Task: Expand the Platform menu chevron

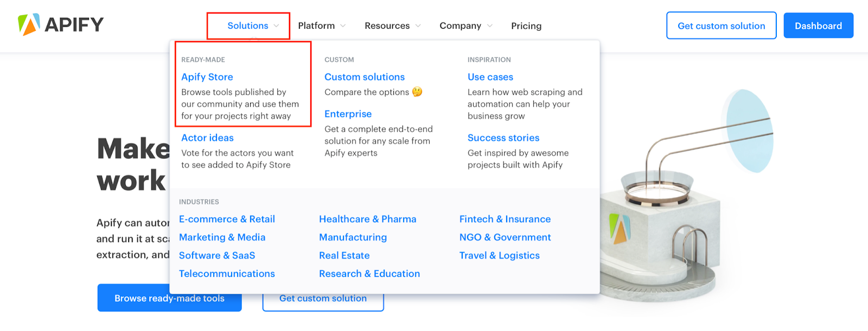Action: (x=343, y=26)
